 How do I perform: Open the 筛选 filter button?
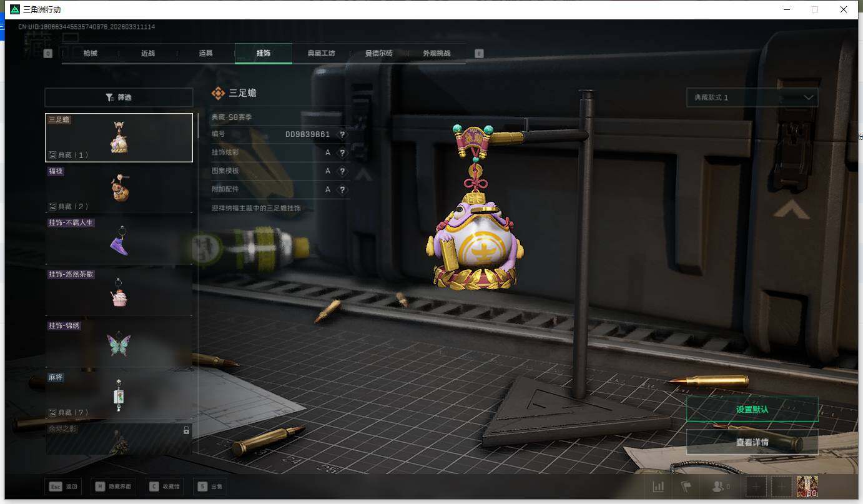tap(119, 97)
